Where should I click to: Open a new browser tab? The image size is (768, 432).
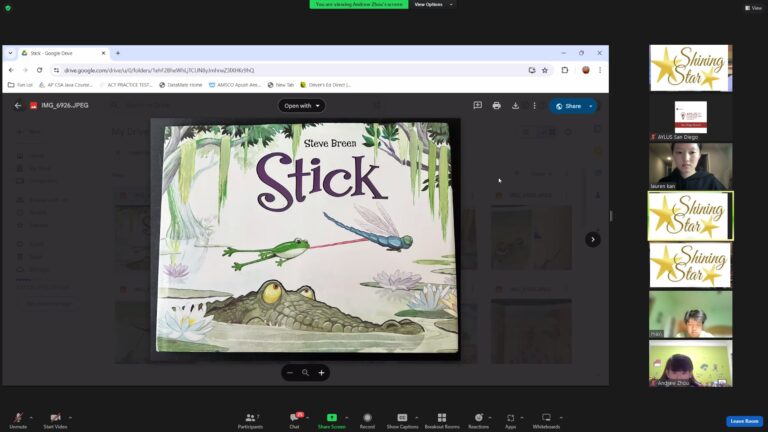point(118,53)
